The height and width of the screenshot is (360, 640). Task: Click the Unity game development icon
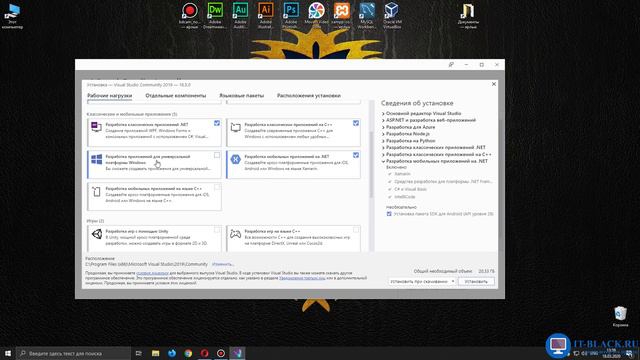[97, 234]
